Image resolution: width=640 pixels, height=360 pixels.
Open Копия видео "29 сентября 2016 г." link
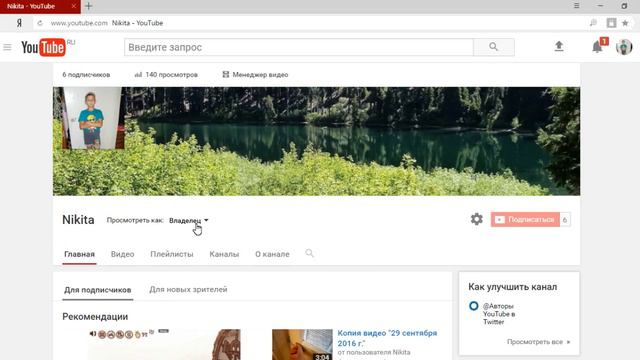coord(387,338)
